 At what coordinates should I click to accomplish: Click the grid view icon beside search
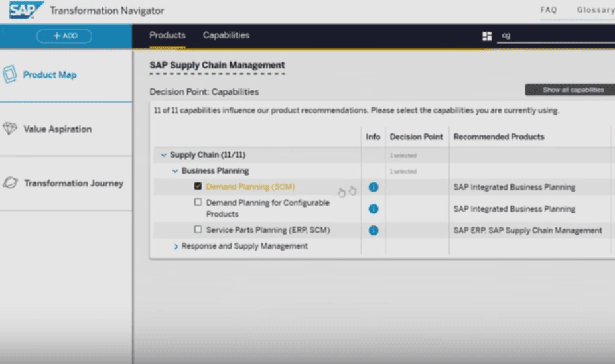click(487, 36)
